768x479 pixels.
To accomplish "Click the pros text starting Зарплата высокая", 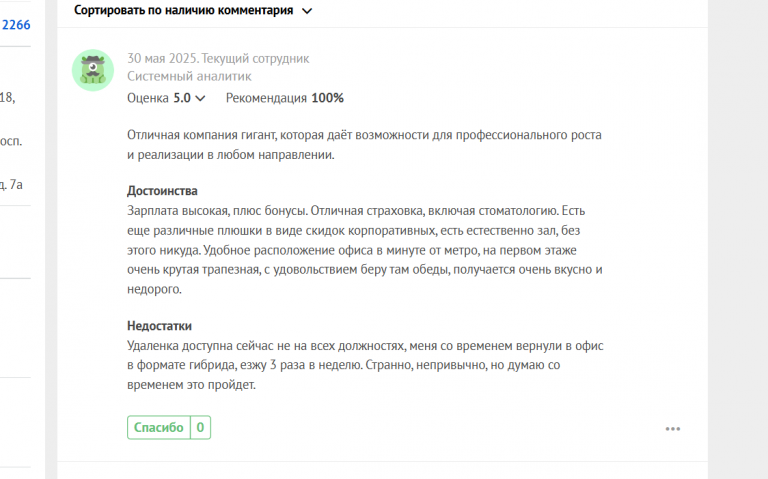I will tap(365, 250).
